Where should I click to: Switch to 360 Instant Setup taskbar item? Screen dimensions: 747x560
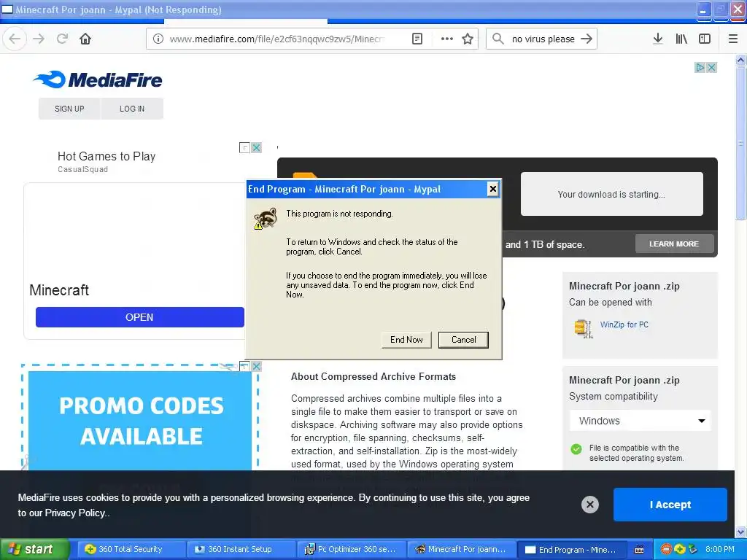pos(240,549)
